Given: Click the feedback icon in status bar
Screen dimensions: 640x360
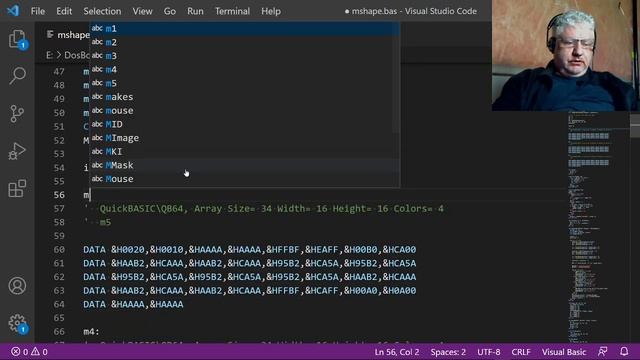Looking at the screenshot, I should tap(602, 351).
